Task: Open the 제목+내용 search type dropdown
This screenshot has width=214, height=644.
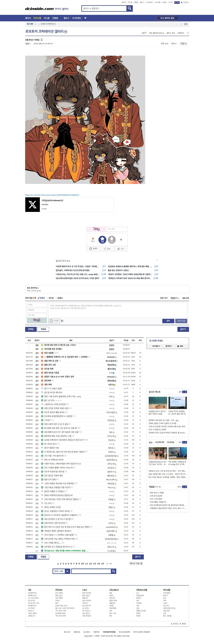Action: pyautogui.click(x=61, y=571)
